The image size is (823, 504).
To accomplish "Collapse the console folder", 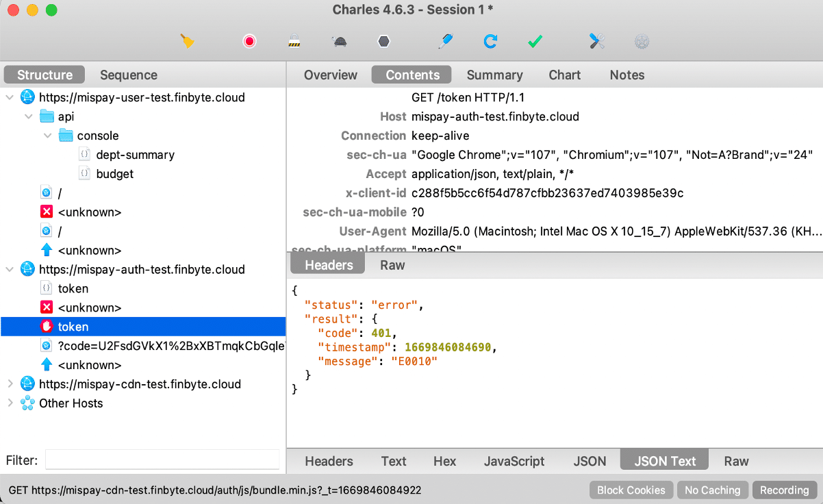I will click(48, 136).
